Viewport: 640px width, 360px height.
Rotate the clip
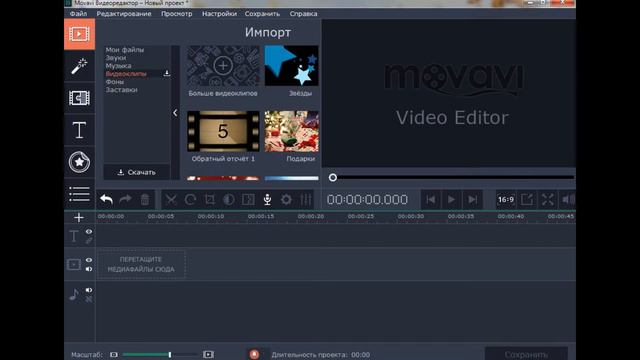click(190, 200)
